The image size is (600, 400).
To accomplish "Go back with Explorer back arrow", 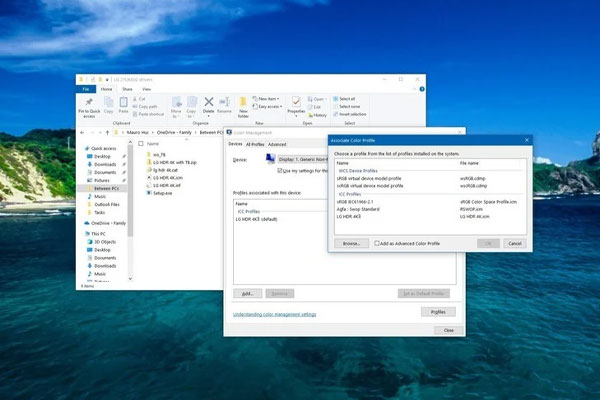I will click(82, 132).
